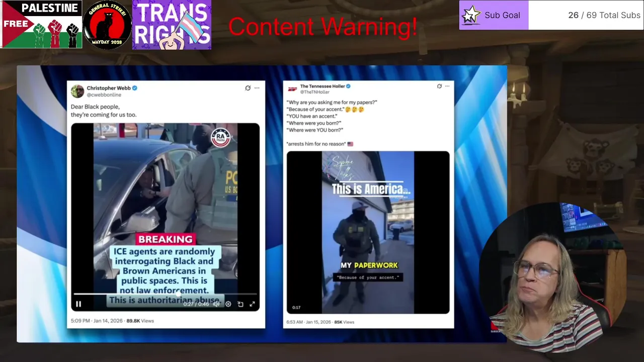Click the "YOU have an accent." line
The width and height of the screenshot is (644, 362).
312,116
